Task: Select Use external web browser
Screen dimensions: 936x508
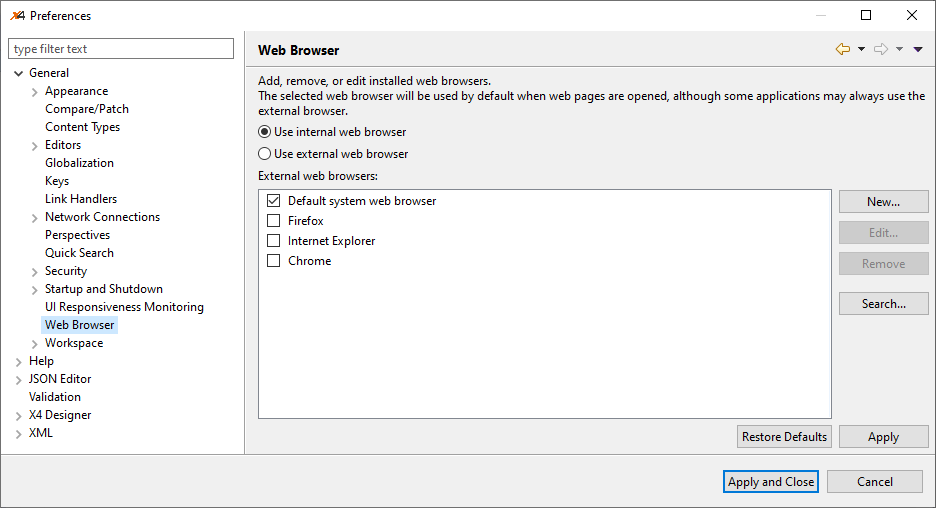Action: pyautogui.click(x=265, y=154)
